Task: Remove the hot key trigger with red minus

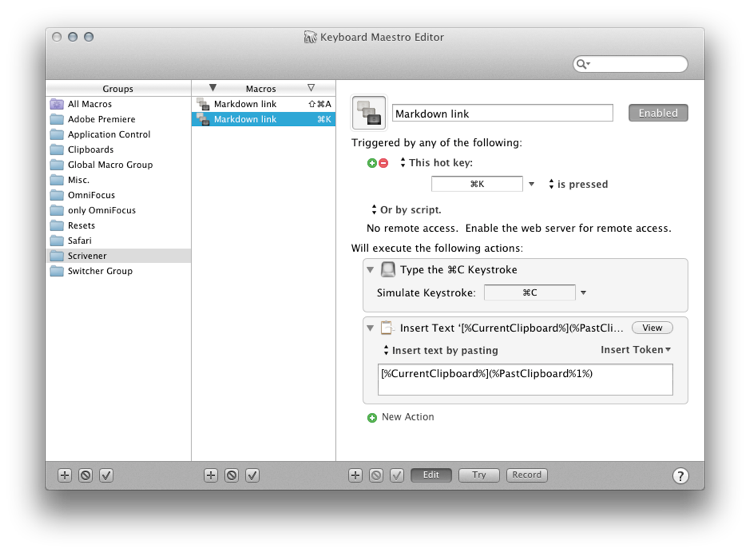Action: pos(384,163)
